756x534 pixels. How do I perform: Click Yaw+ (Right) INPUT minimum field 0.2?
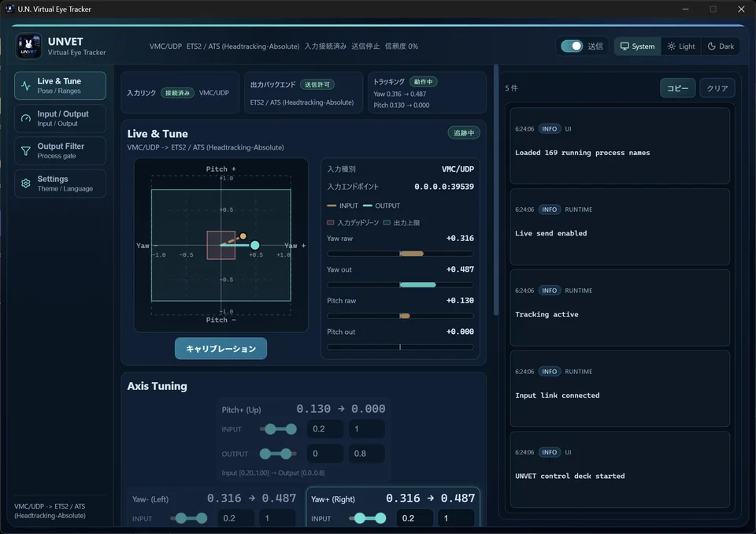click(x=415, y=518)
